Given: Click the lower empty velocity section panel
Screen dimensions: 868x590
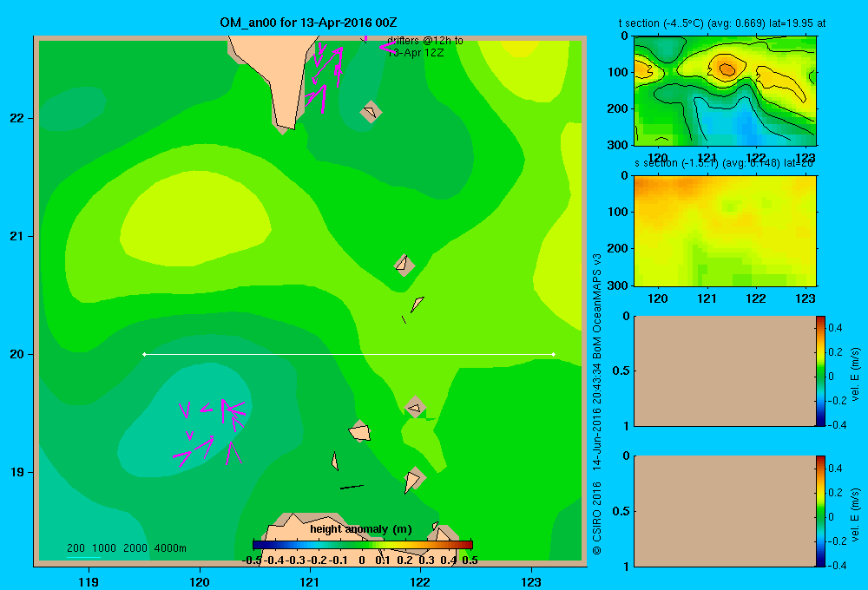Looking at the screenshot, I should pyautogui.click(x=725, y=511).
